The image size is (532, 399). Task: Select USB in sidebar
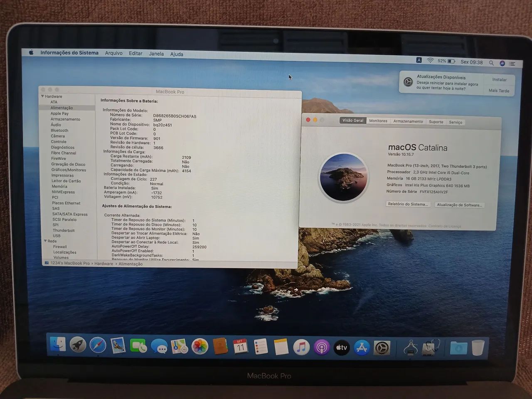(57, 236)
